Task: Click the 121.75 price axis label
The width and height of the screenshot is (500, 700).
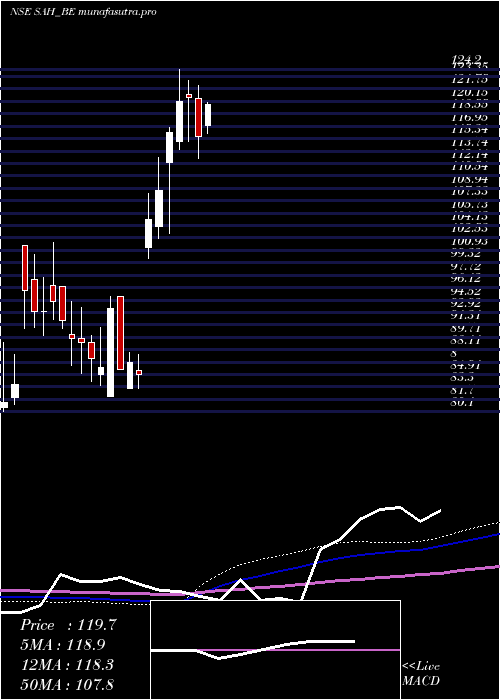Action: click(469, 80)
